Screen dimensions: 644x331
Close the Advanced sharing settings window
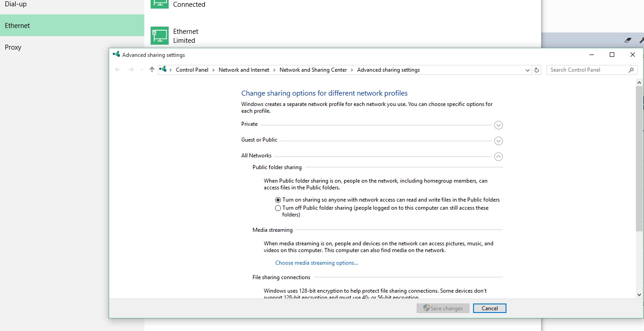pyautogui.click(x=633, y=55)
